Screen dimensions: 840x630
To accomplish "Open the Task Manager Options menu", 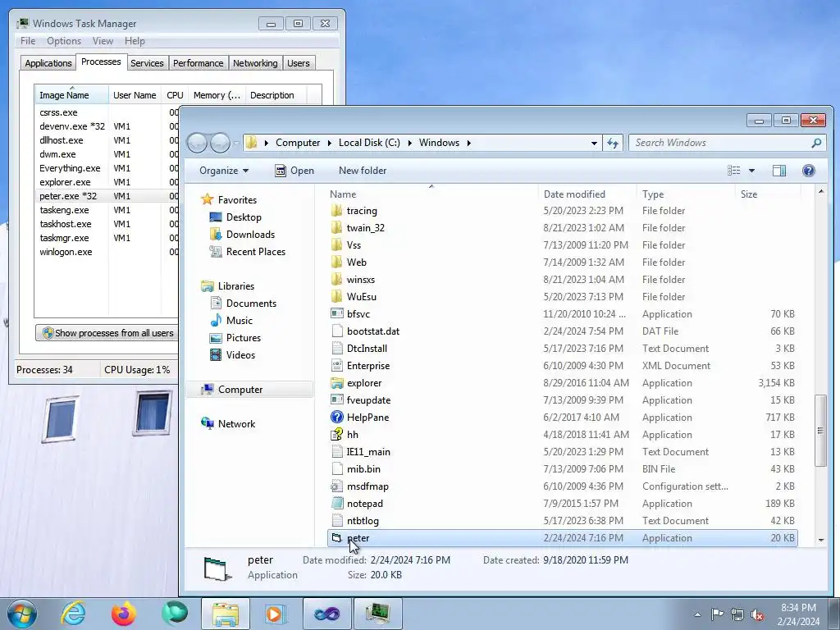I will pyautogui.click(x=64, y=41).
